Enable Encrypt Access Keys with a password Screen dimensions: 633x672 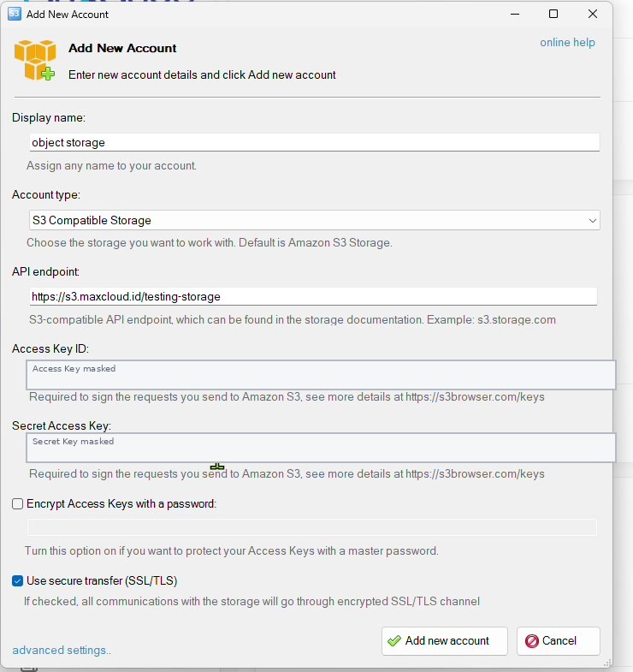coord(18,503)
